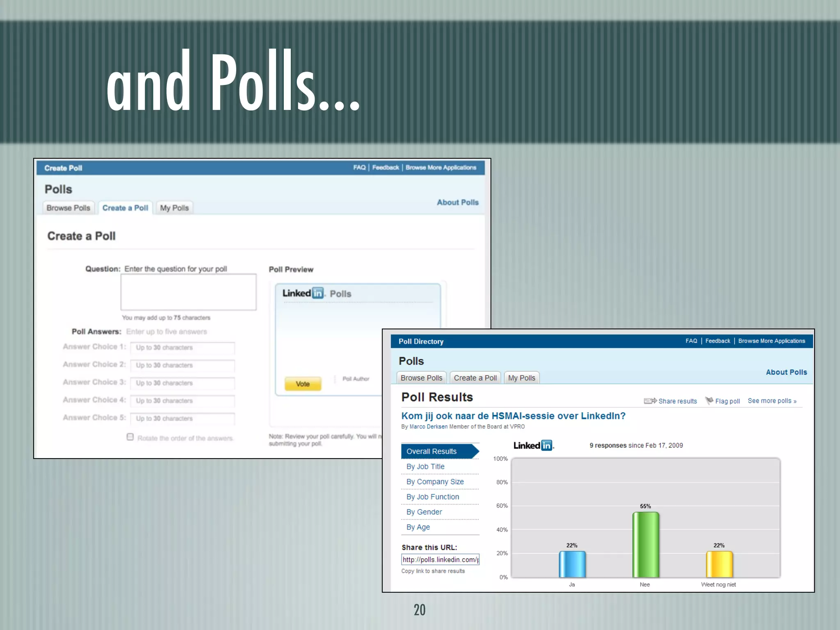
Task: Show results By Company Size
Action: click(435, 482)
